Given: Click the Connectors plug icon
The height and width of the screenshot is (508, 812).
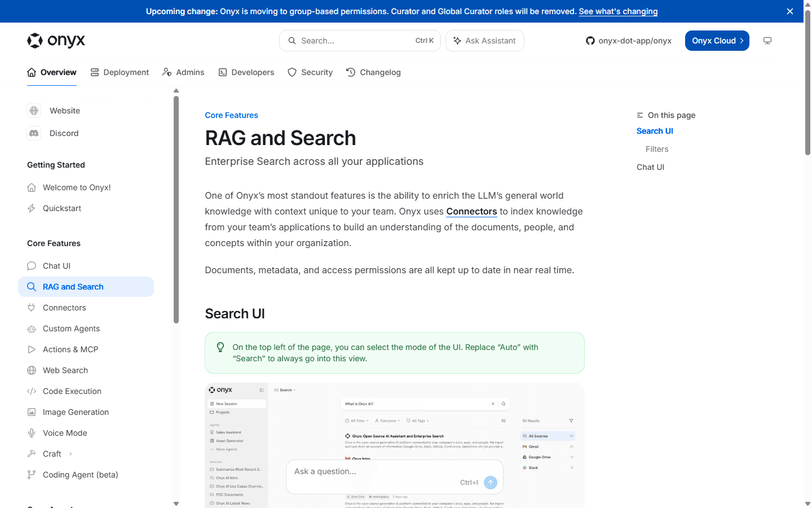Looking at the screenshot, I should (32, 308).
